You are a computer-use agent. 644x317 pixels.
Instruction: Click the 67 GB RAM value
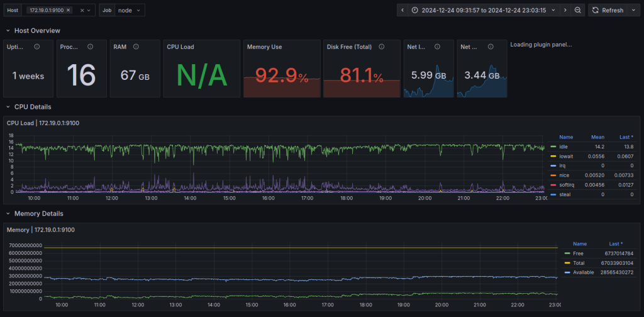(135, 75)
